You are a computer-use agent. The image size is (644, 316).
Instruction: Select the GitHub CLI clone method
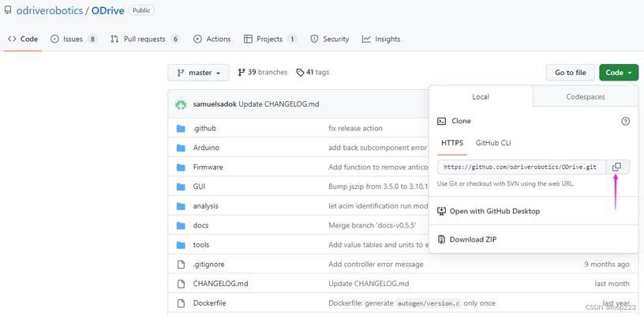coord(493,143)
